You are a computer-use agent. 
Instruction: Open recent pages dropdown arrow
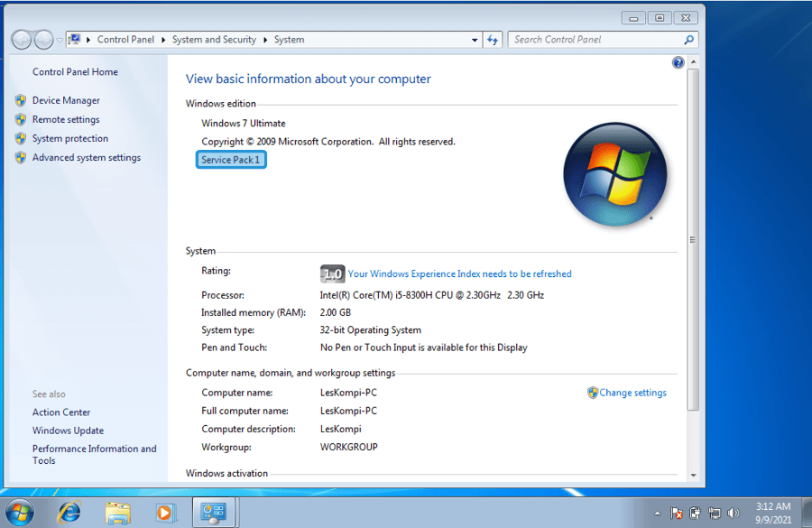click(60, 40)
